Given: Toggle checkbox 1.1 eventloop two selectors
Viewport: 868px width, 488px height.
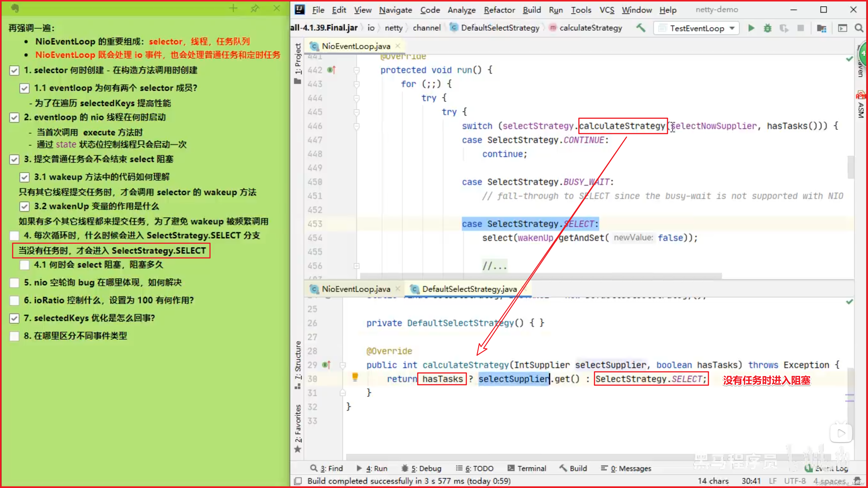Looking at the screenshot, I should tap(24, 88).
